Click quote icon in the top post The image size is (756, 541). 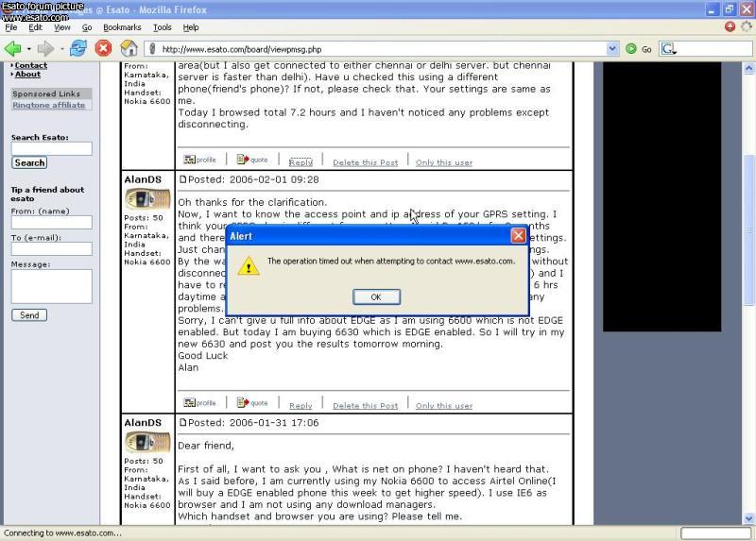pyautogui.click(x=252, y=160)
